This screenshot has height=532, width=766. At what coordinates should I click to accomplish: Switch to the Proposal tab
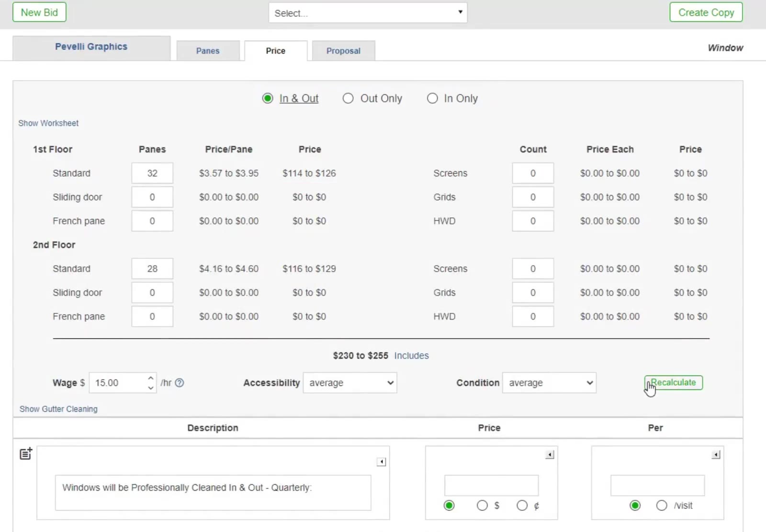pyautogui.click(x=343, y=51)
